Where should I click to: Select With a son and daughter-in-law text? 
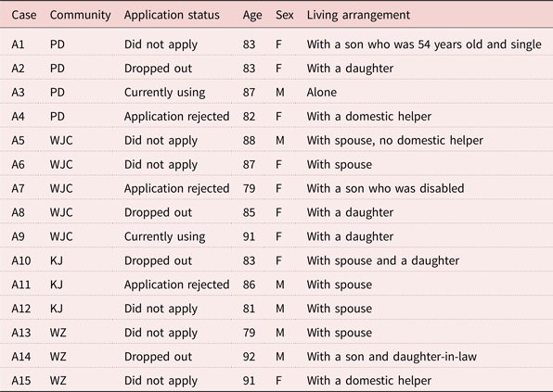coord(392,357)
